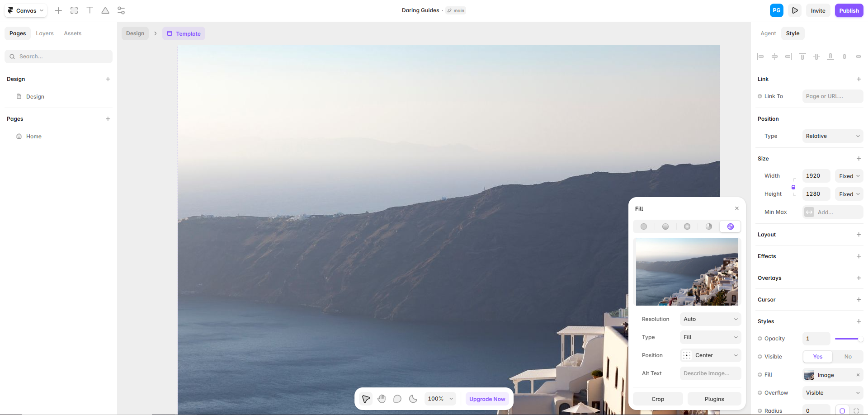This screenshot has width=868, height=415.
Task: Click the Invite button
Action: 818,10
